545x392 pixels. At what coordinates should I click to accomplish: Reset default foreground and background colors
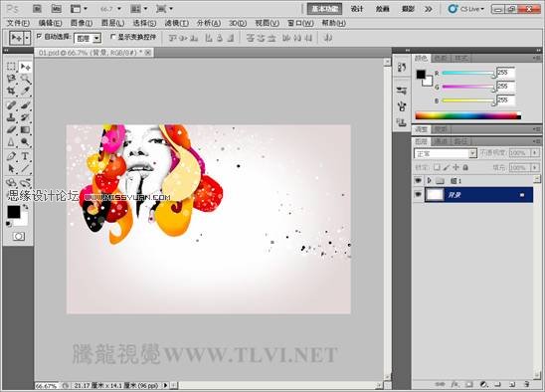pyautogui.click(x=8, y=224)
